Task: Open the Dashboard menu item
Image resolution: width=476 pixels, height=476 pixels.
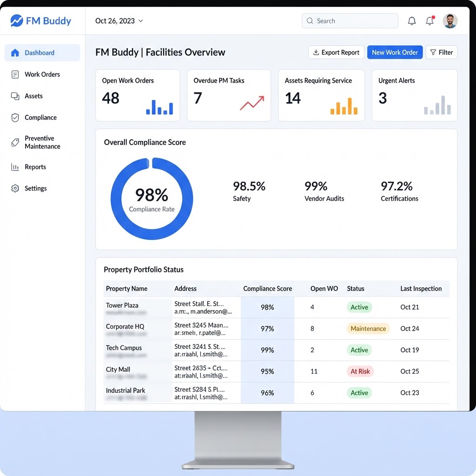Action: [42, 53]
